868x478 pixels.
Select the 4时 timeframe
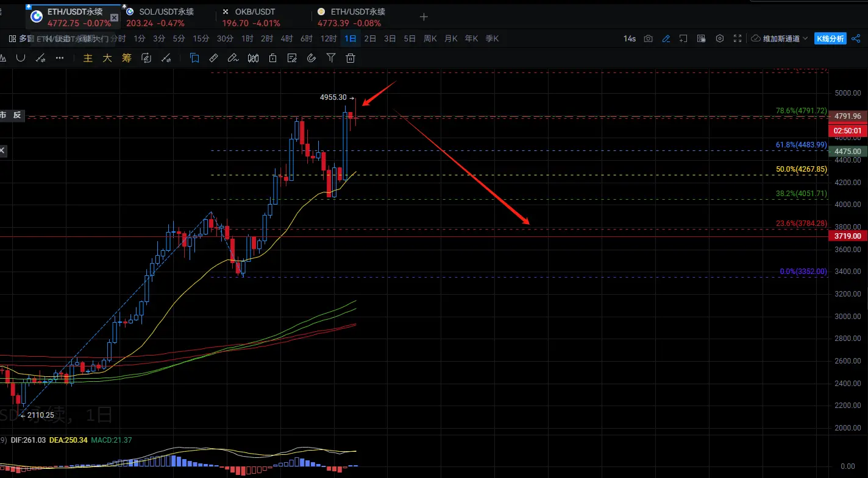[x=286, y=38]
